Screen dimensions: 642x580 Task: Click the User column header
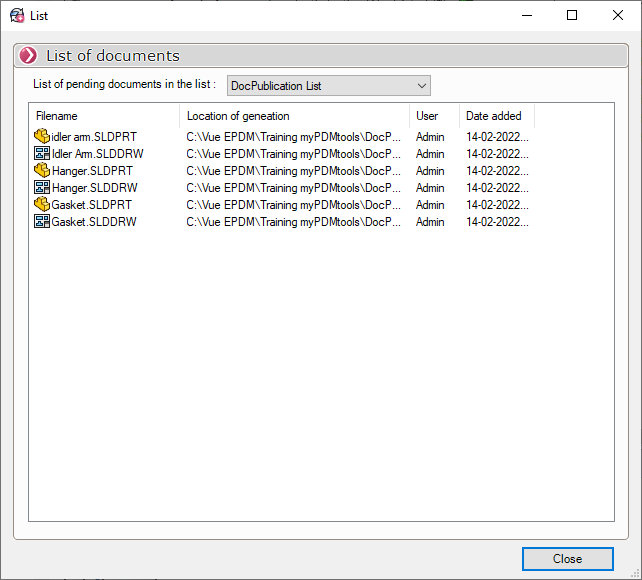(x=434, y=116)
